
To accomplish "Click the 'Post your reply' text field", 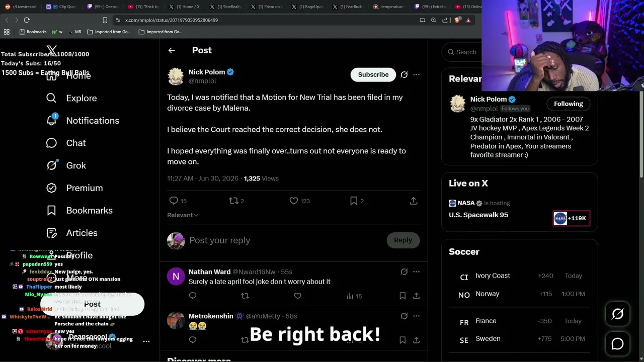I will [284, 240].
